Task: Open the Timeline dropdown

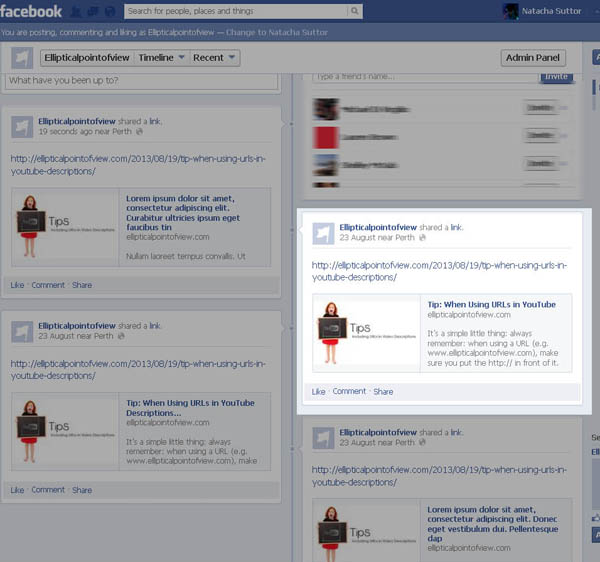Action: coord(161,58)
